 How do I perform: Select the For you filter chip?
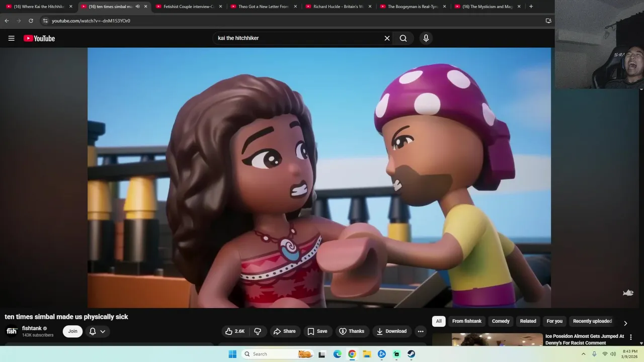[554, 321]
